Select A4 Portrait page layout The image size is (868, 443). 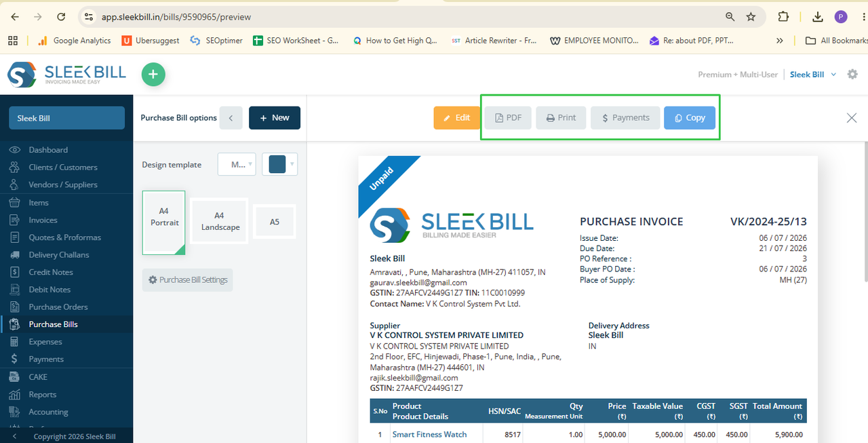click(163, 223)
